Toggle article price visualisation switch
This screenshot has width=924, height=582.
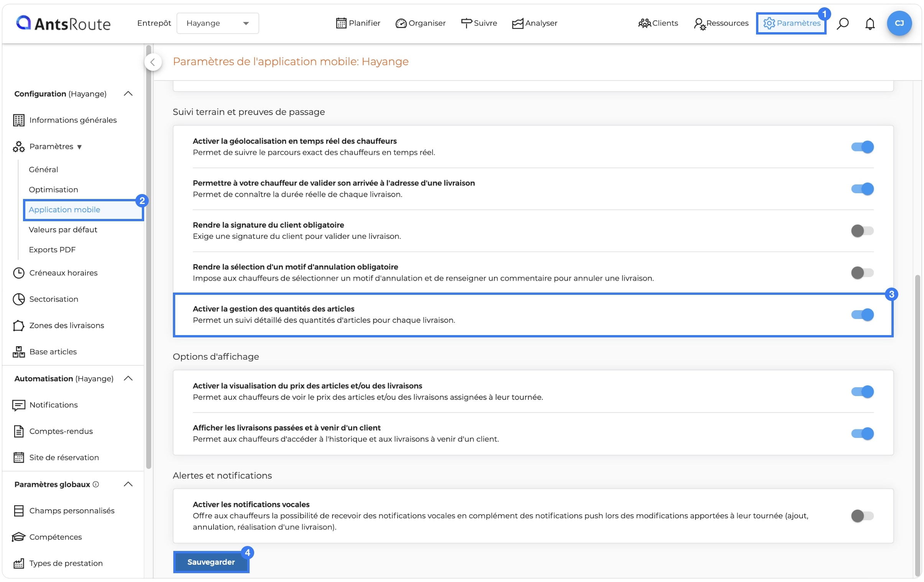[862, 392]
